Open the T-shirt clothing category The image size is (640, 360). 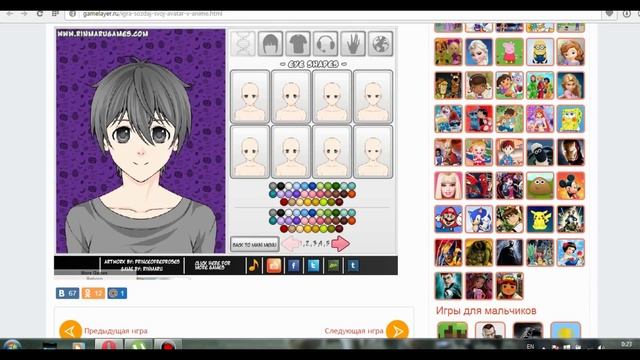tap(298, 44)
